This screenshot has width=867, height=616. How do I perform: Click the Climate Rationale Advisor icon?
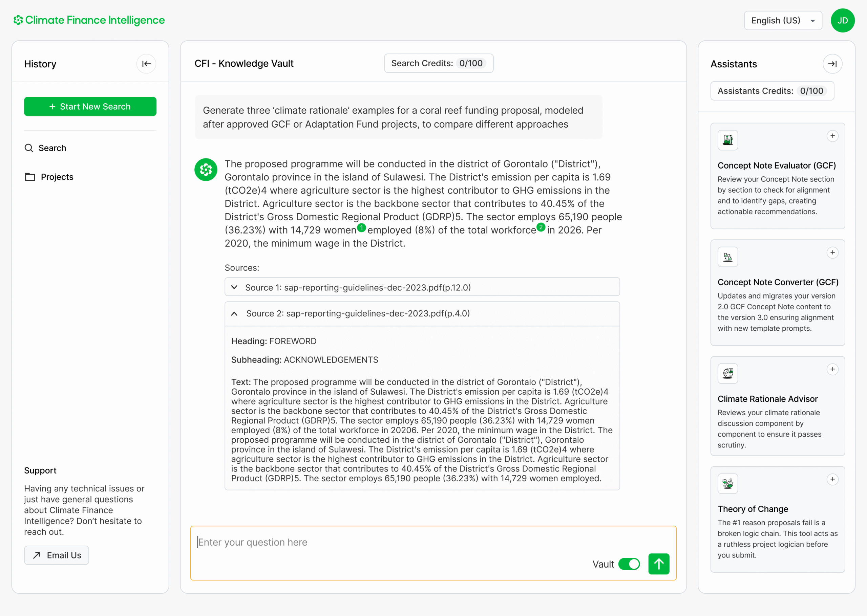click(x=727, y=374)
